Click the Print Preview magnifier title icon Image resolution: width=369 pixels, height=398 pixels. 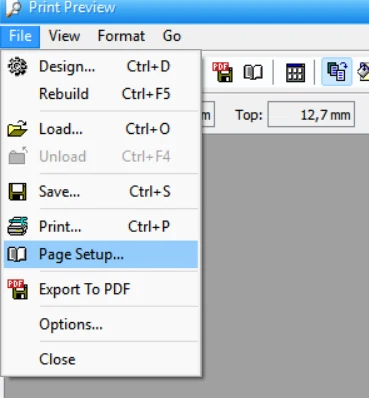13,7
